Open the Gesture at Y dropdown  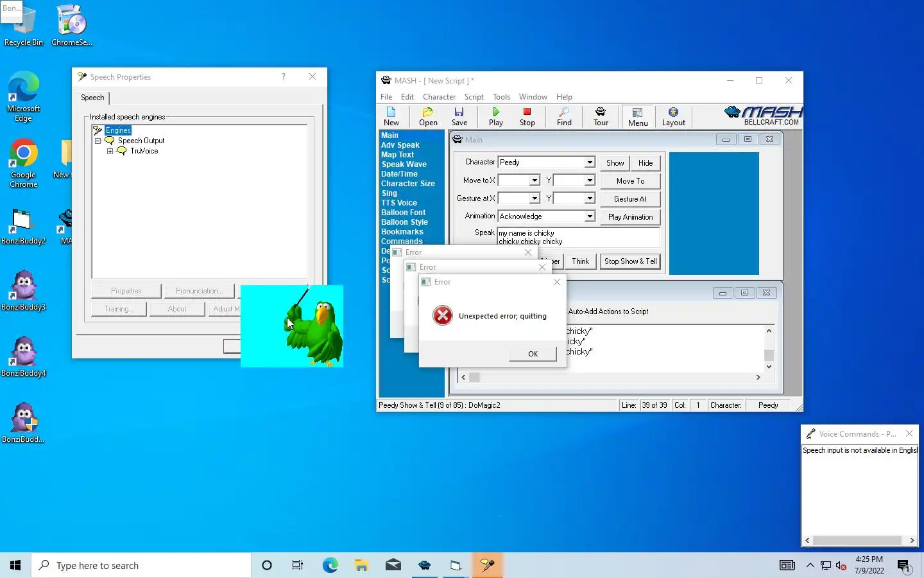click(589, 198)
